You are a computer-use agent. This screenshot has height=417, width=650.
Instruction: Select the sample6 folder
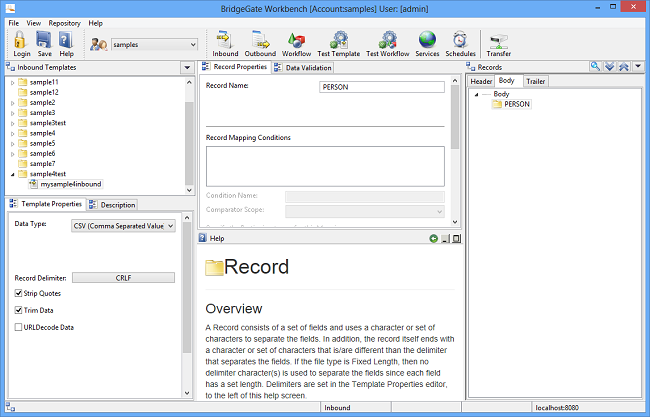pos(37,153)
